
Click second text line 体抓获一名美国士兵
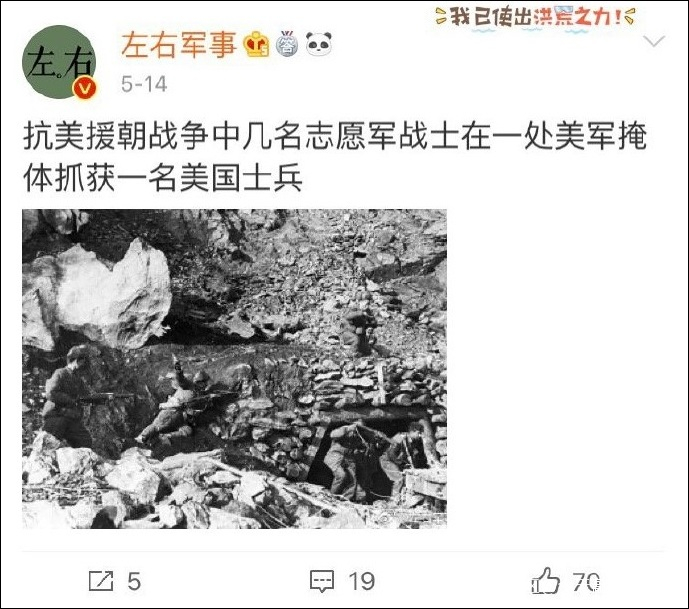(x=163, y=178)
